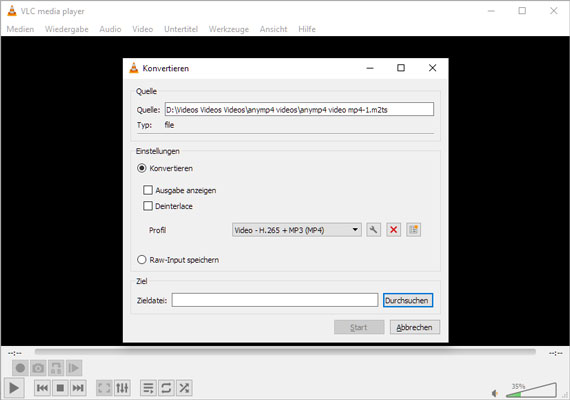This screenshot has height=400, width=570.
Task: Open extended settings equalizer icon
Action: 122,388
